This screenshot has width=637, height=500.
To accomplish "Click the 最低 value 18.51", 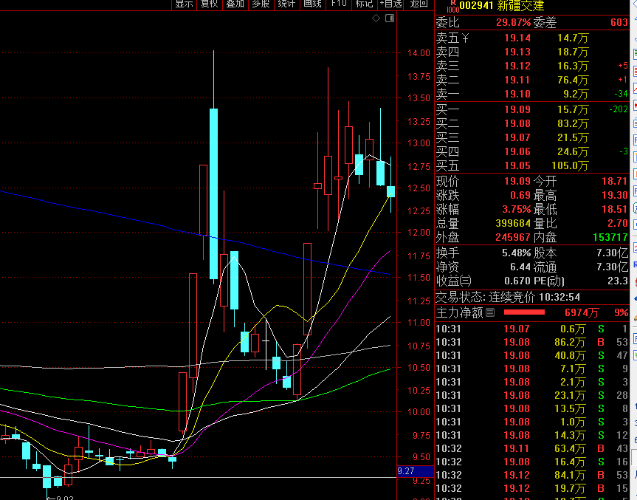I will (x=615, y=210).
